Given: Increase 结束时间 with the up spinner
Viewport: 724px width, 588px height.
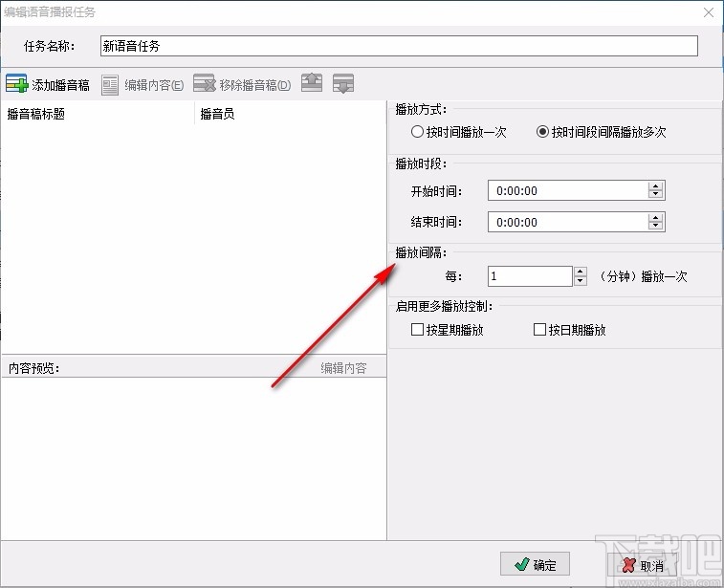Looking at the screenshot, I should click(x=656, y=217).
